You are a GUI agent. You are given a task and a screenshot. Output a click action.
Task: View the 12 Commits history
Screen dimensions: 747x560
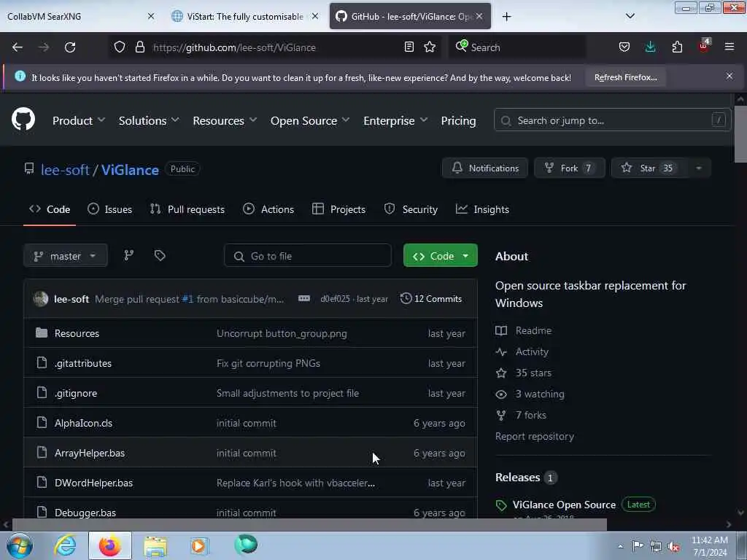[431, 298]
